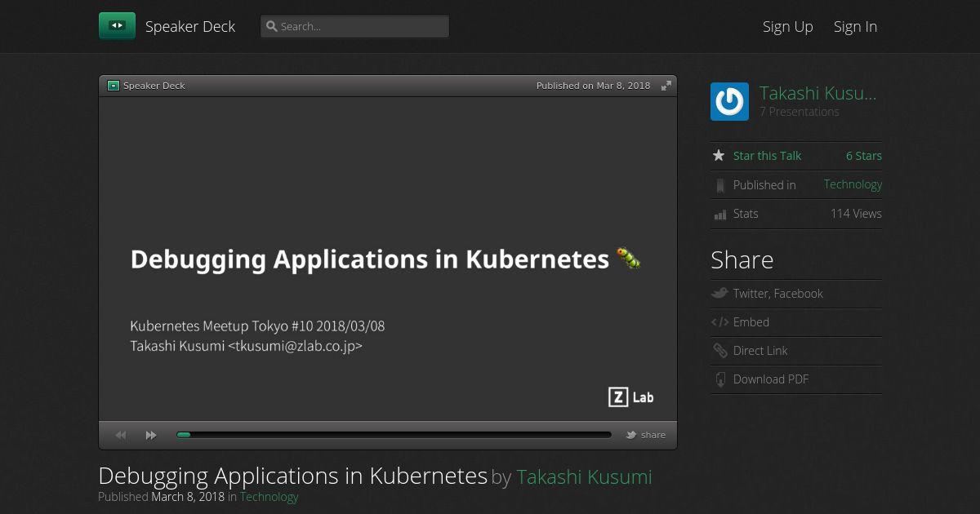Open Takashi Kusumi's profile avatar
The height and width of the screenshot is (514, 980).
click(x=729, y=102)
